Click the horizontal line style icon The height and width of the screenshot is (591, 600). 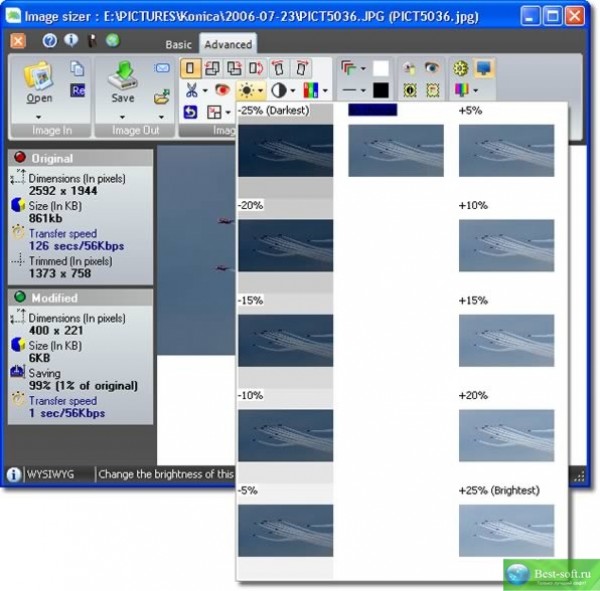(349, 90)
